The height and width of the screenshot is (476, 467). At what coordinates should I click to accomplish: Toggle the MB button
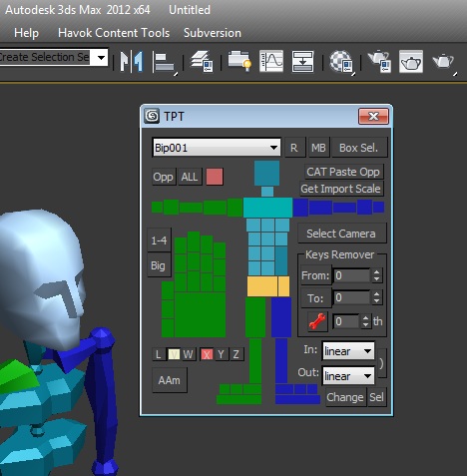coord(318,148)
